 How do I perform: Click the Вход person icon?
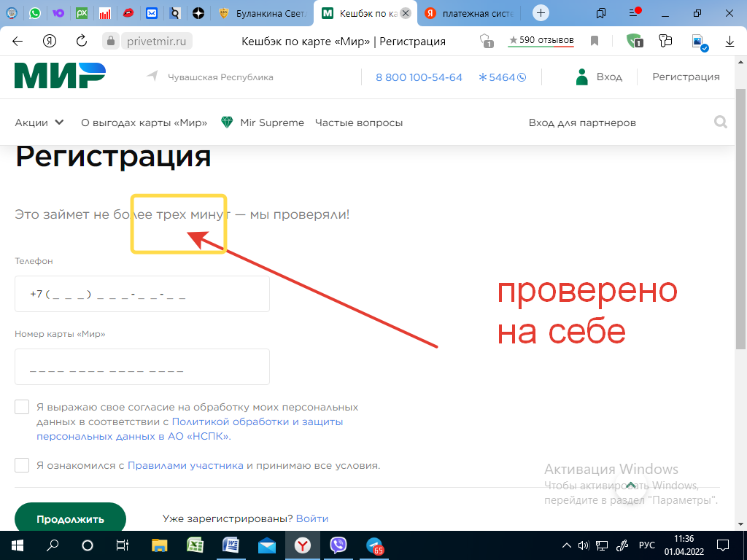(x=581, y=76)
